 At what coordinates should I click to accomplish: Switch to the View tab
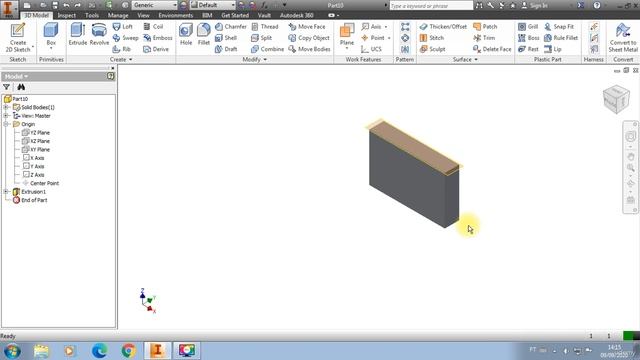[143, 16]
